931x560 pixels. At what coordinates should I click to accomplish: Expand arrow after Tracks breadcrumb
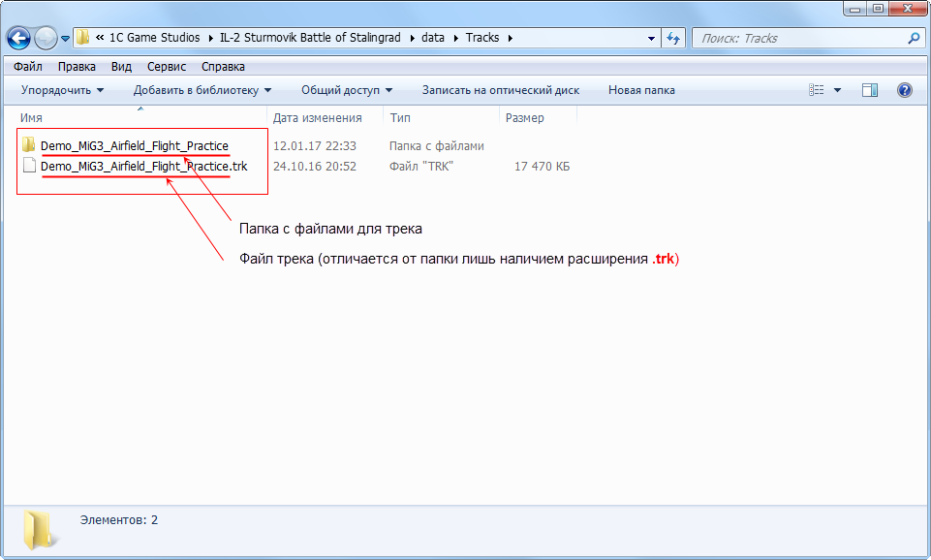[510, 38]
